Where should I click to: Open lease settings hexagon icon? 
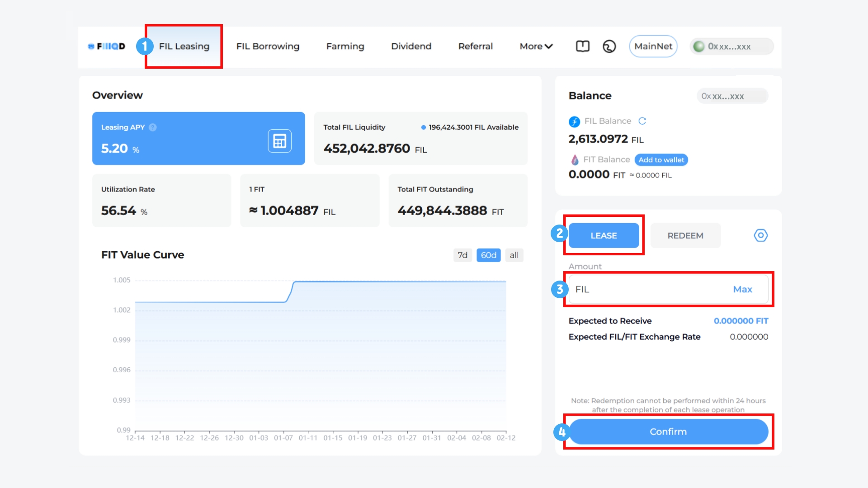(760, 235)
